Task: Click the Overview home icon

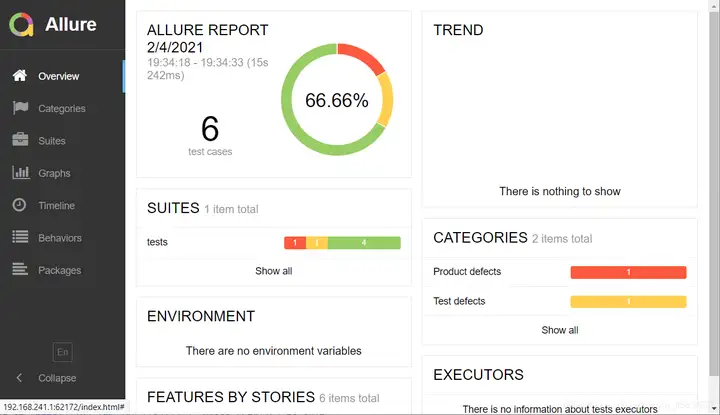Action: click(x=20, y=75)
